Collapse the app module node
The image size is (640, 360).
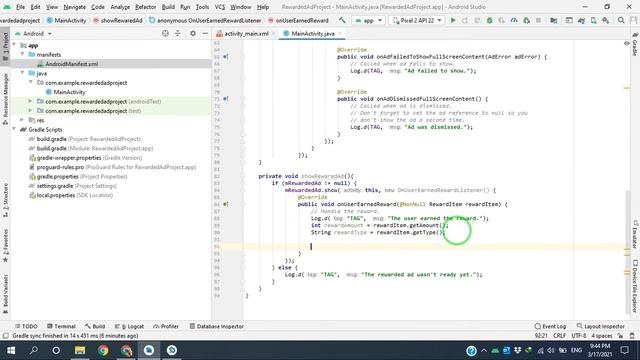[x=14, y=45]
